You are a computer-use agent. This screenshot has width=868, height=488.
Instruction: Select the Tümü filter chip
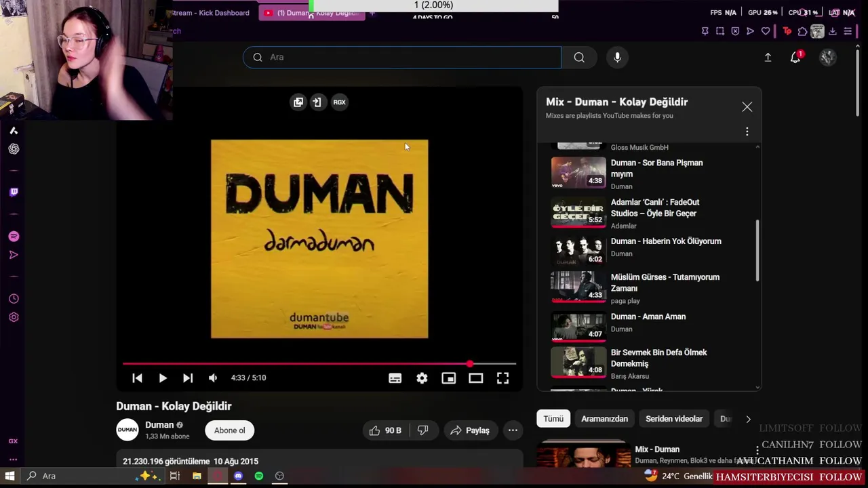point(553,419)
